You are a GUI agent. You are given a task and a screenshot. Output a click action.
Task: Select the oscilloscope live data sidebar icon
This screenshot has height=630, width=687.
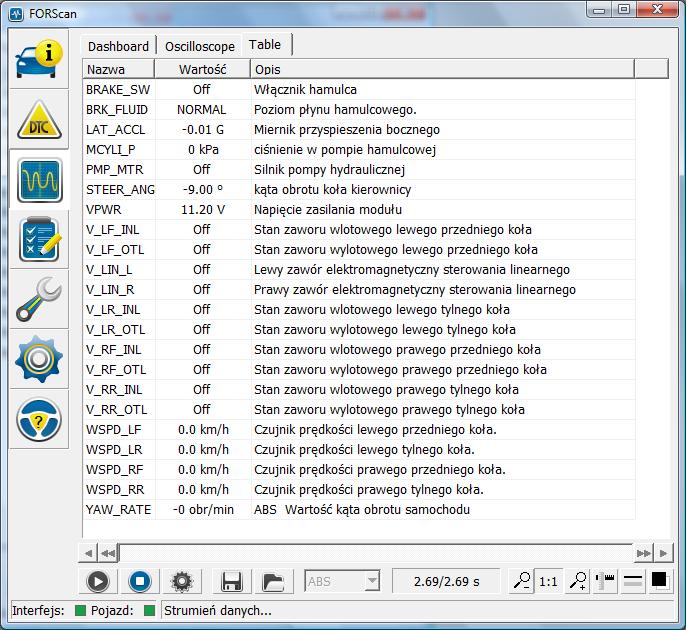point(40,180)
